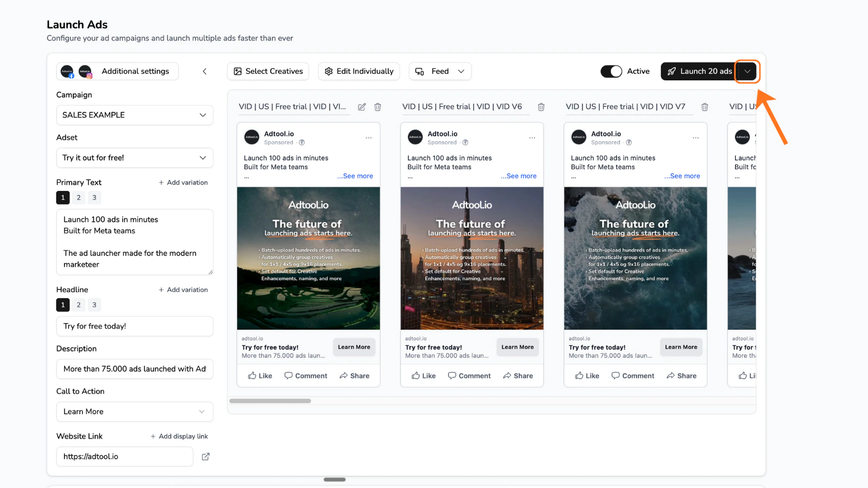Click Learn More button on first ad
This screenshot has width=868, height=488.
pyautogui.click(x=354, y=347)
